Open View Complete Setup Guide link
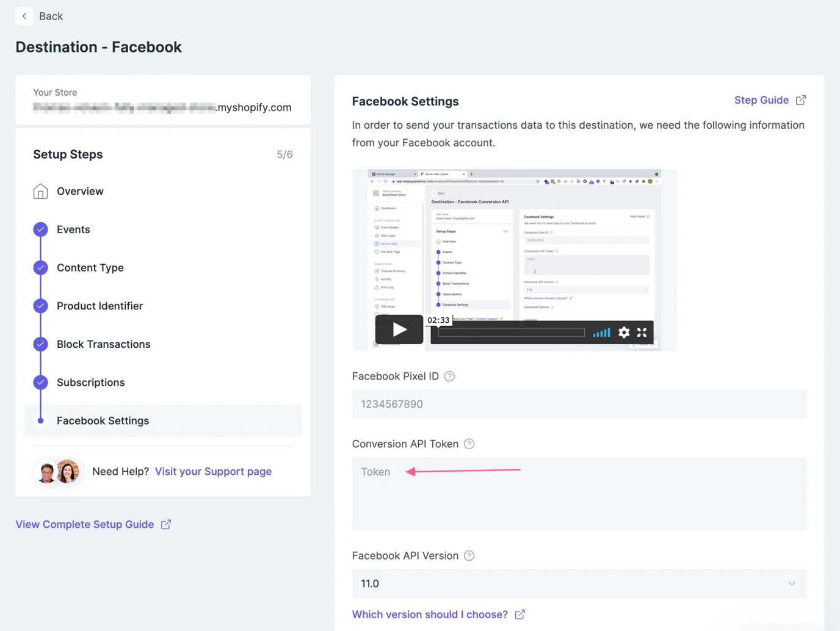840x631 pixels. coord(84,525)
